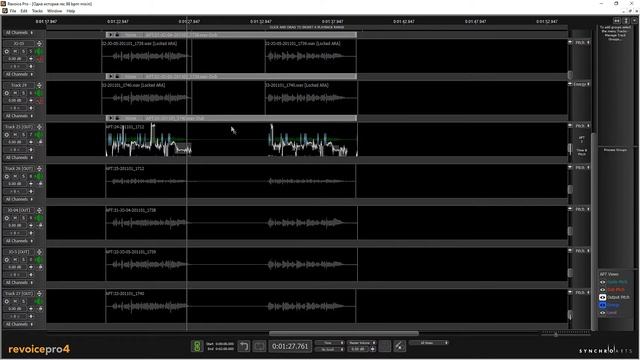Viewport: 640px width, 360px height.
Task: Solo Track 26 [OUT]
Action: point(23,176)
